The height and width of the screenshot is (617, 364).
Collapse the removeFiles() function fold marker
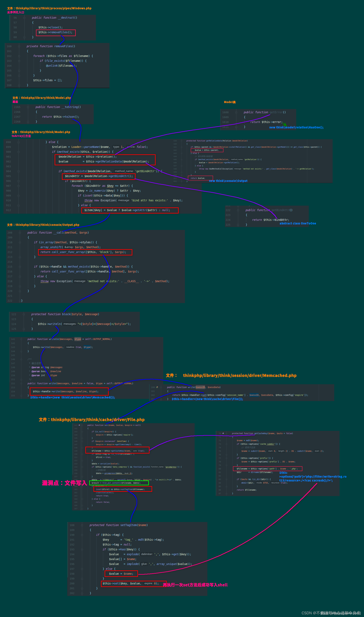pyautogui.click(x=19, y=46)
